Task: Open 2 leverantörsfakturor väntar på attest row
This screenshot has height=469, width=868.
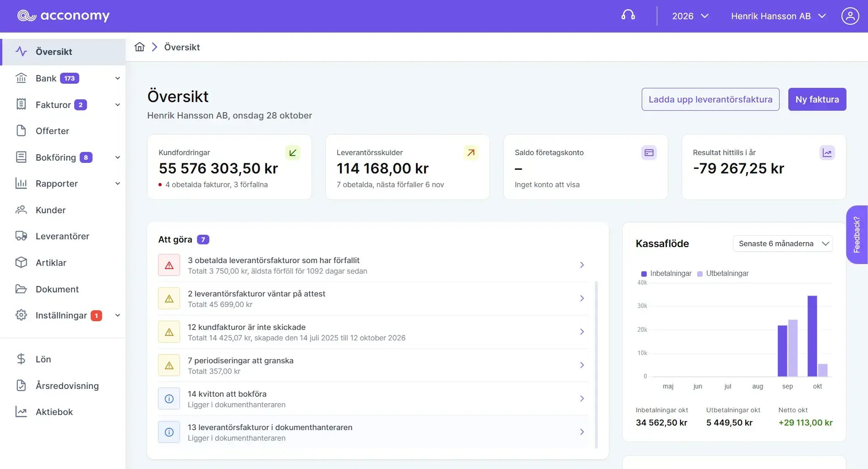Action: 373,299
